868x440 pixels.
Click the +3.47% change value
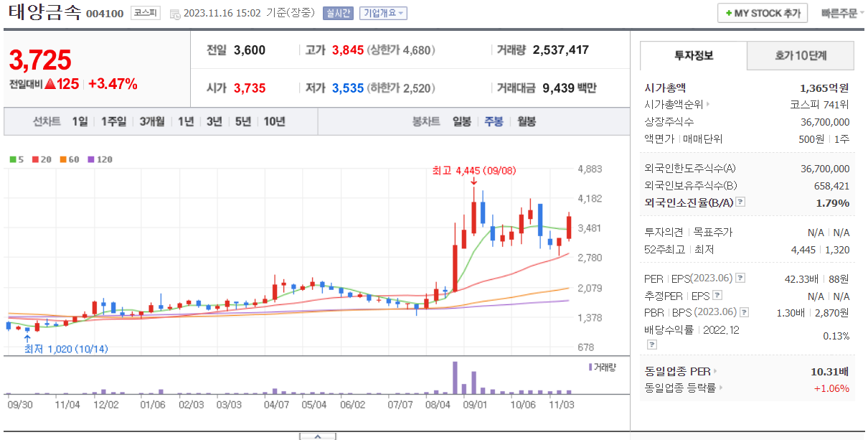(113, 84)
